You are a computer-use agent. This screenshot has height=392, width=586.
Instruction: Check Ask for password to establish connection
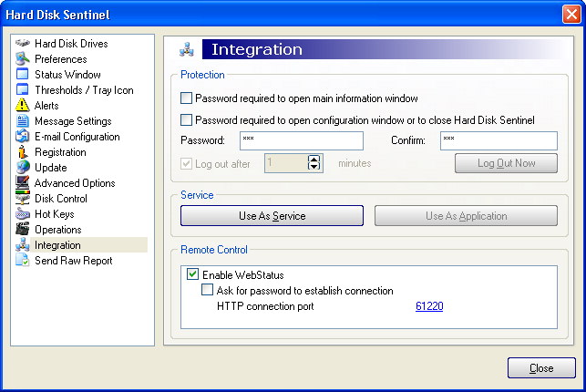pos(207,290)
